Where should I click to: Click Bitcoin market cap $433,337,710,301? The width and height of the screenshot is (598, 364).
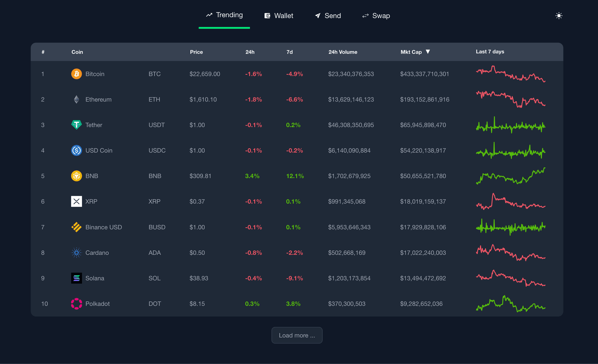[x=425, y=74]
